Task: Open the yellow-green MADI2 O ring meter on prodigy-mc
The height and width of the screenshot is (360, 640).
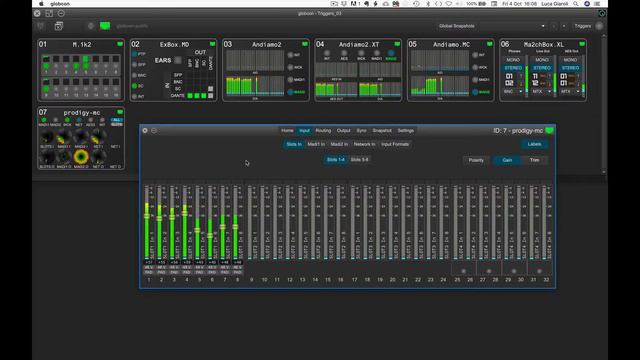Action: click(x=81, y=157)
